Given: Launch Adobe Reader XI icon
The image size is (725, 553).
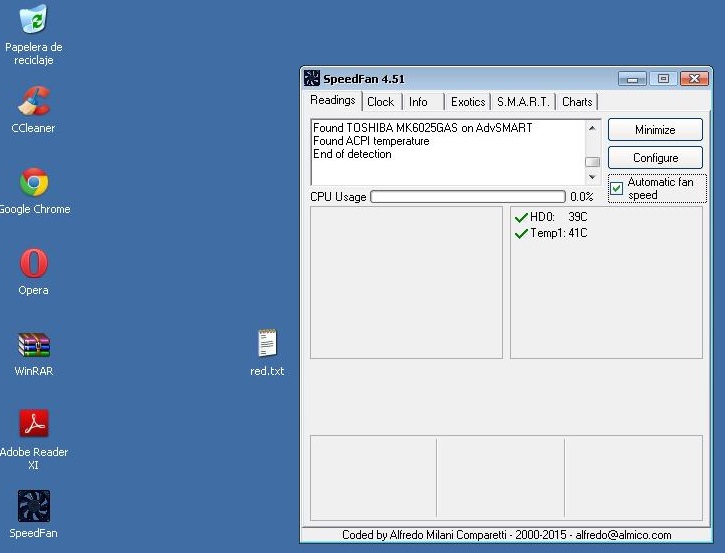Looking at the screenshot, I should tap(34, 425).
